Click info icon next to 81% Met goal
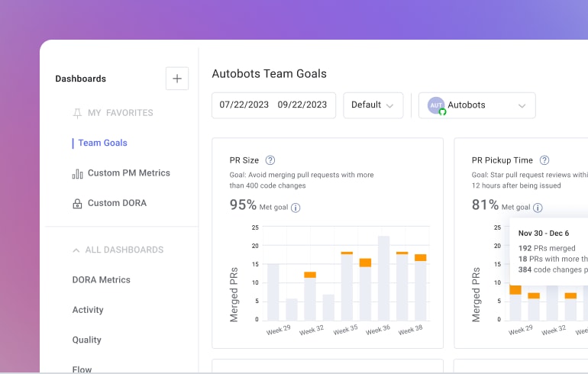The image size is (588, 374). [x=538, y=208]
